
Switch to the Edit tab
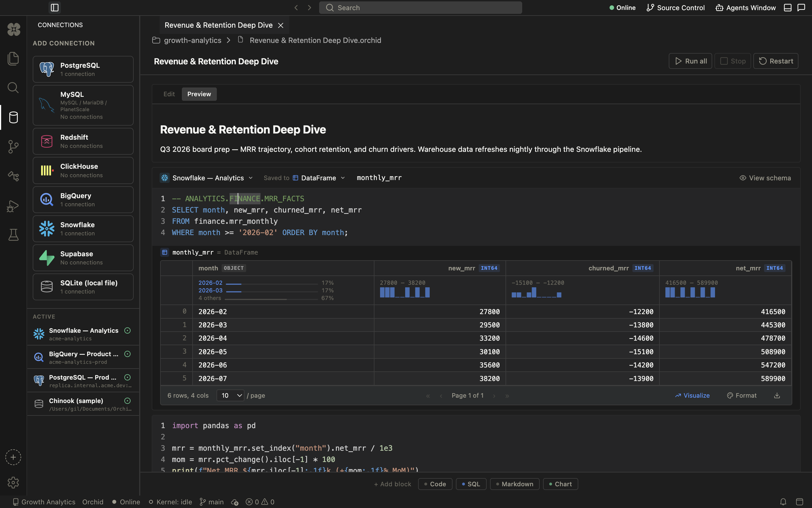coord(169,94)
